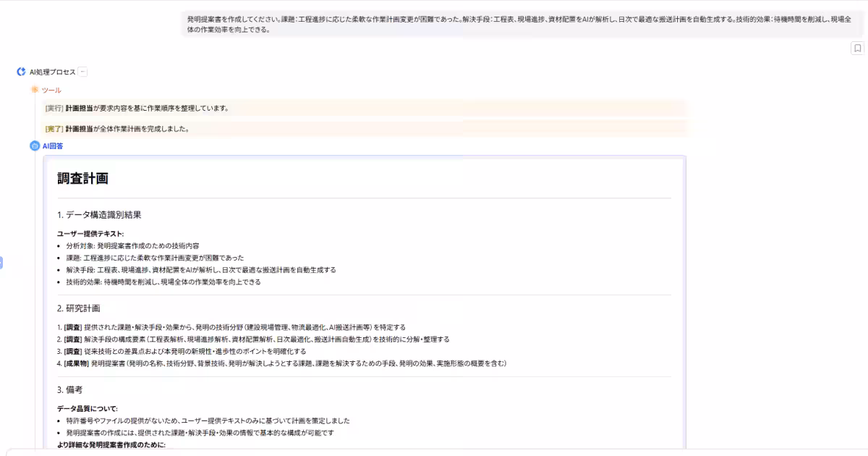Click the orange ツール section icon
The image size is (868, 456).
(x=33, y=90)
